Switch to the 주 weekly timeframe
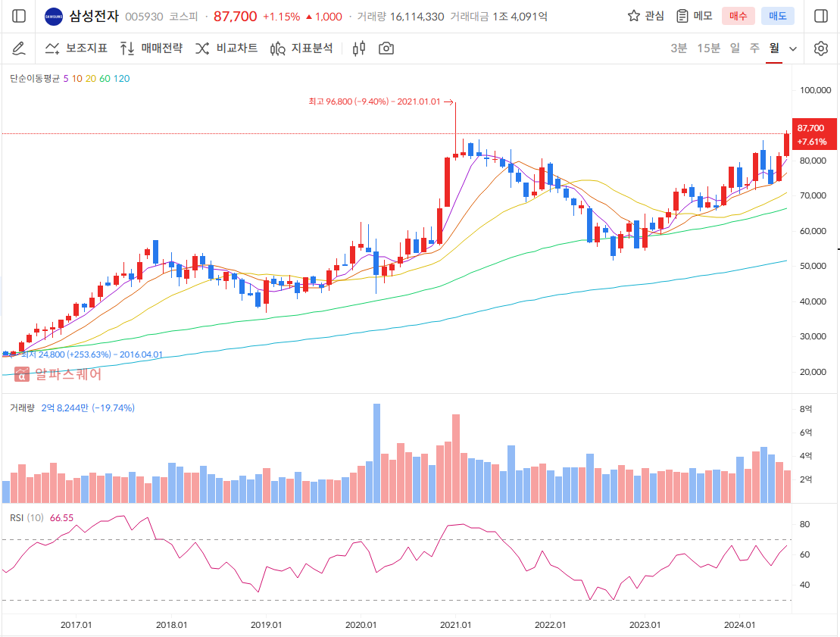 point(754,48)
